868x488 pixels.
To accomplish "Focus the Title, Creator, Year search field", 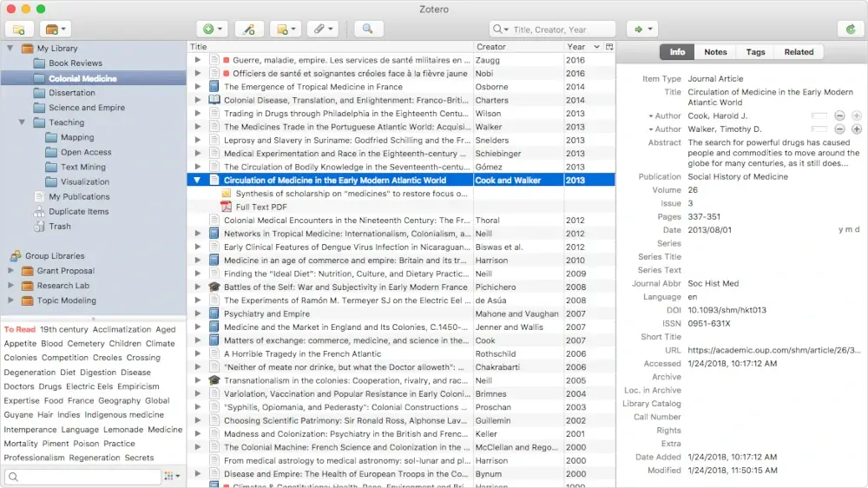I will (x=552, y=30).
